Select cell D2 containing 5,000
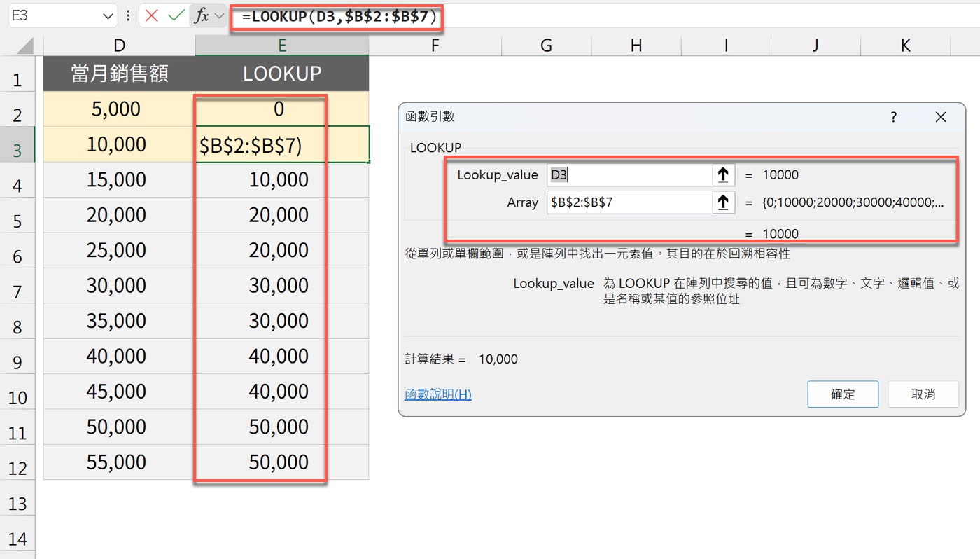Image resolution: width=980 pixels, height=559 pixels. click(x=120, y=109)
